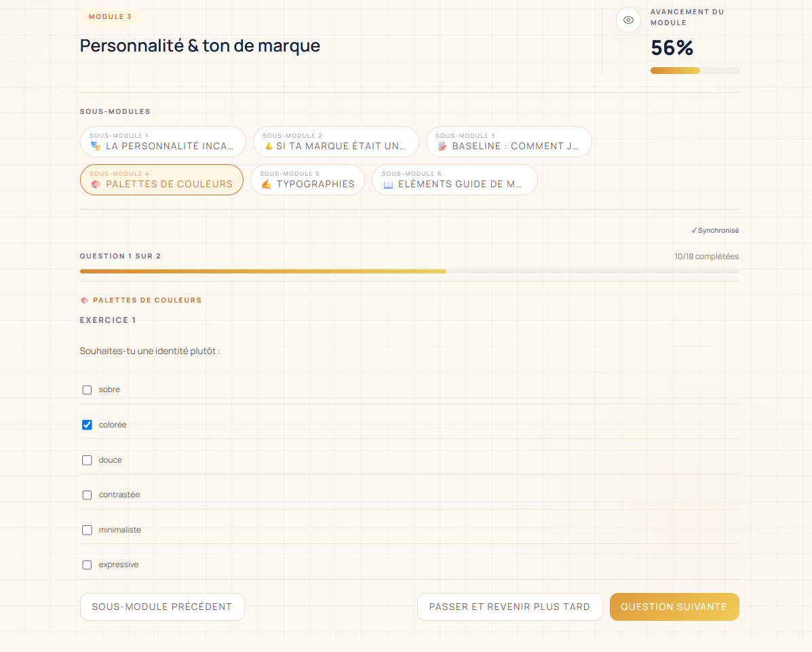Click the Module 3 badge
Screen dimensions: 812x652
point(110,16)
